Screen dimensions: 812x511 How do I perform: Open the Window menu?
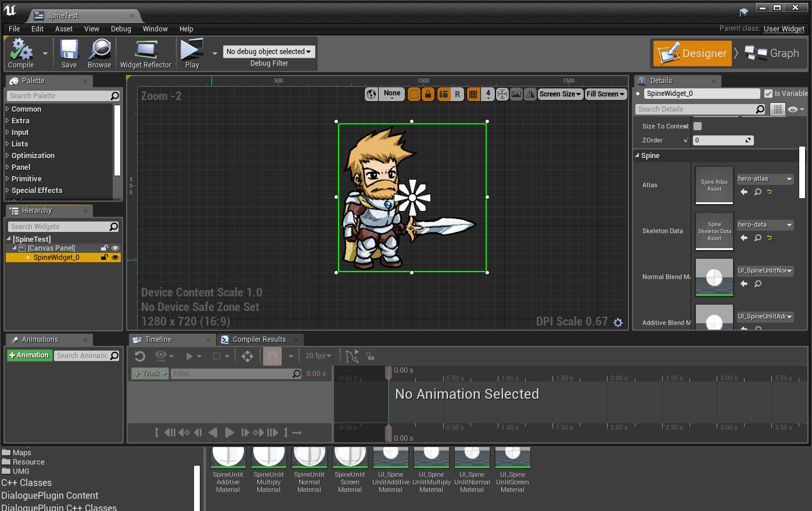click(155, 28)
